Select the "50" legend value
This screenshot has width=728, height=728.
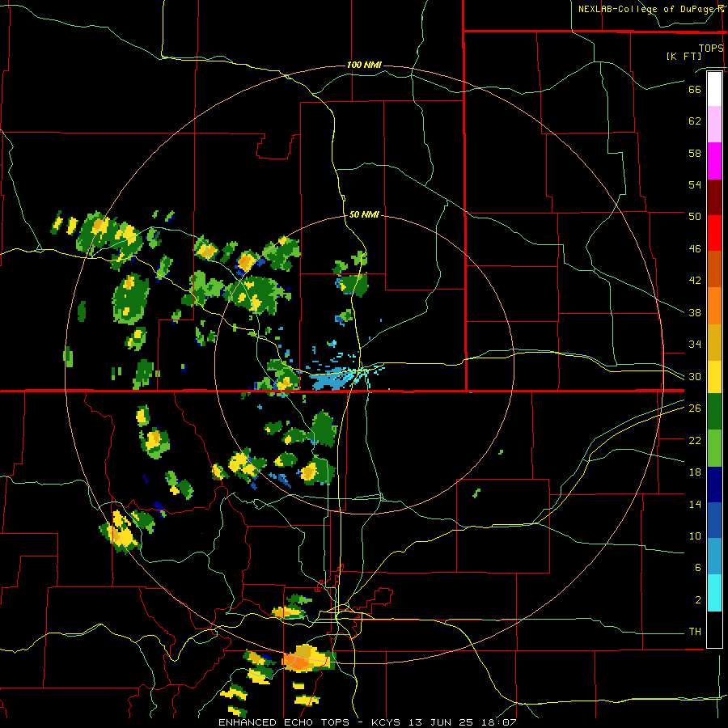pos(695,217)
